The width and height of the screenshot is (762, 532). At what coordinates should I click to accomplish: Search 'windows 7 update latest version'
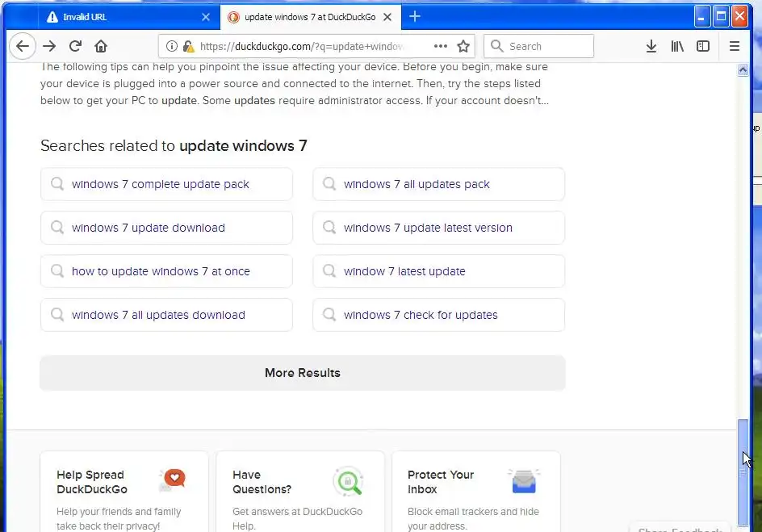point(439,228)
